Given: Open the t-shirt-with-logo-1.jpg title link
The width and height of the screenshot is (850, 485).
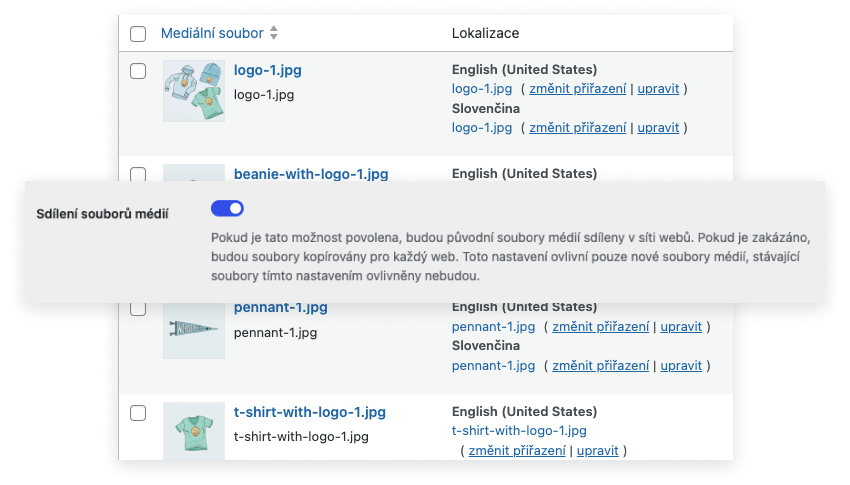Looking at the screenshot, I should [x=310, y=412].
